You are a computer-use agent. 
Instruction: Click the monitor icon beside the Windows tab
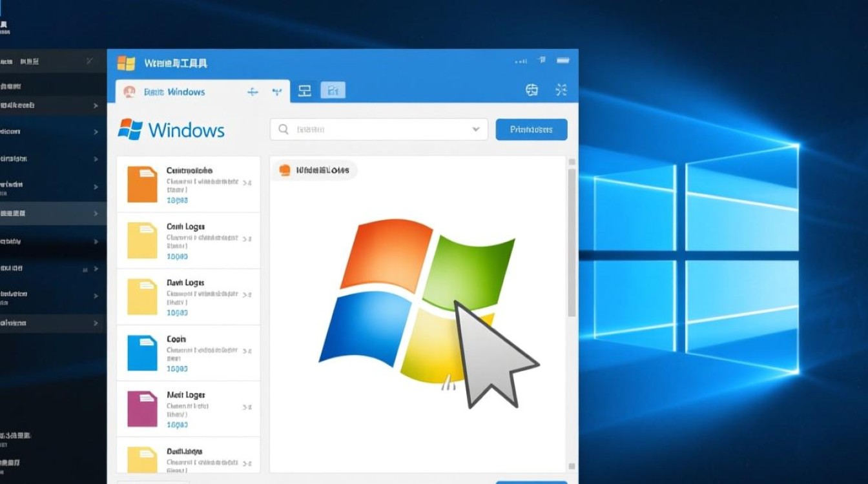pyautogui.click(x=305, y=91)
